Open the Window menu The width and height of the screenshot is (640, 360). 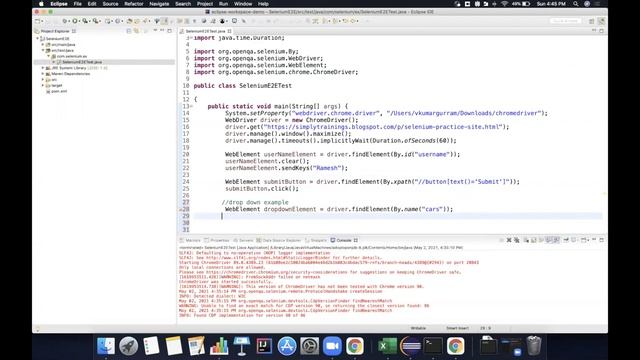click(243, 4)
